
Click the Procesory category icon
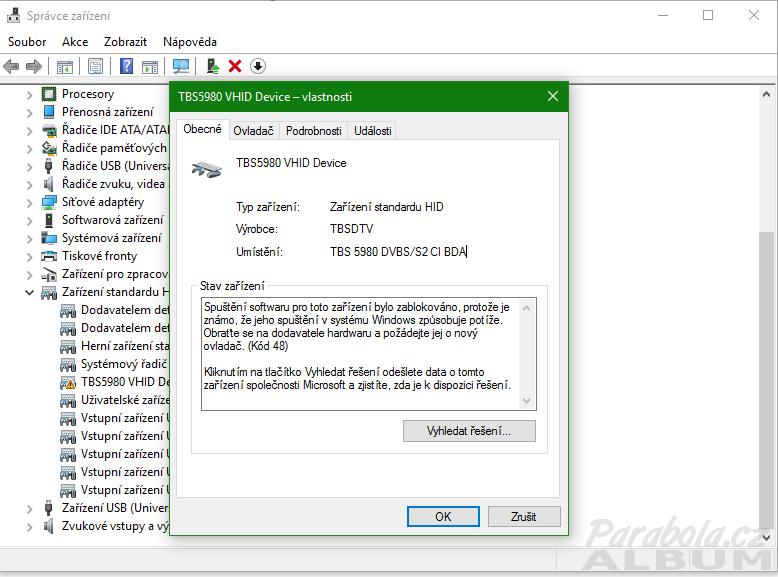[x=49, y=94]
